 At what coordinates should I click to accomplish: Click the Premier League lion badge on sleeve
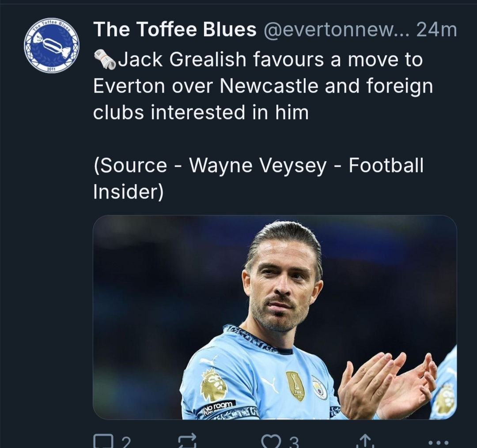[x=214, y=384]
